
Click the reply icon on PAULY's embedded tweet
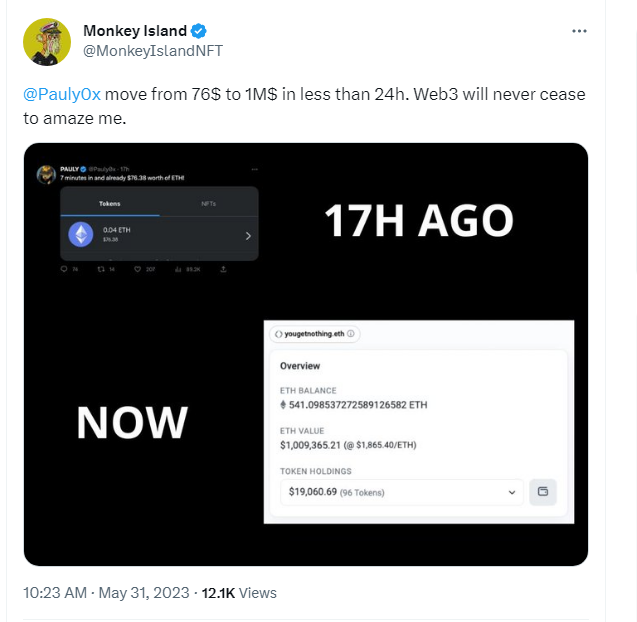[x=64, y=269]
